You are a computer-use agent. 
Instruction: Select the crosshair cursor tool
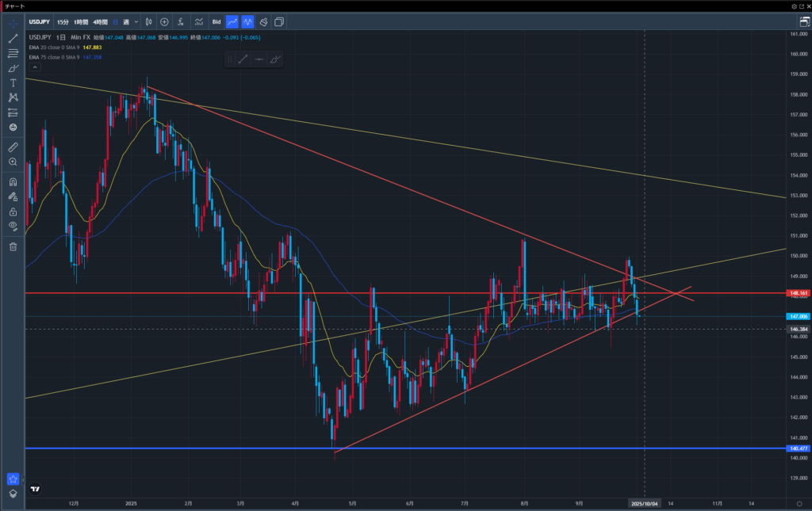pyautogui.click(x=13, y=23)
